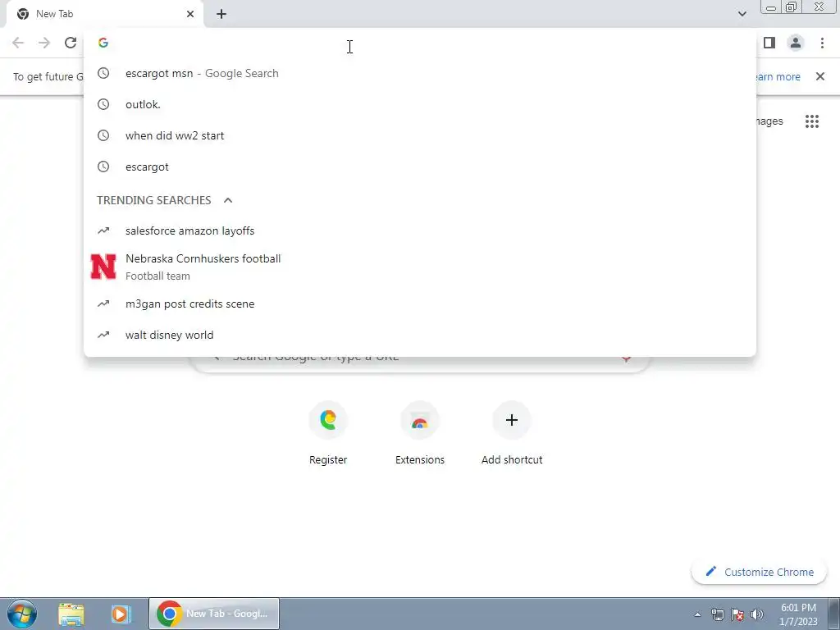Click into the address bar field

420,43
